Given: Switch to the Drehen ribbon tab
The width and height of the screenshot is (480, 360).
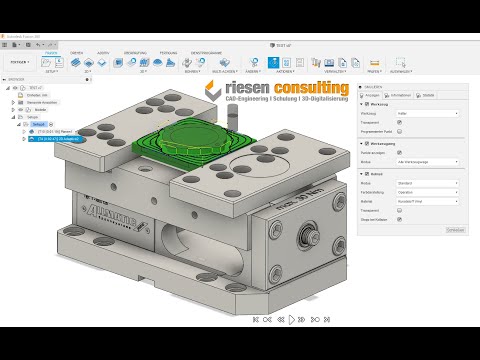Looking at the screenshot, I should pyautogui.click(x=76, y=53).
